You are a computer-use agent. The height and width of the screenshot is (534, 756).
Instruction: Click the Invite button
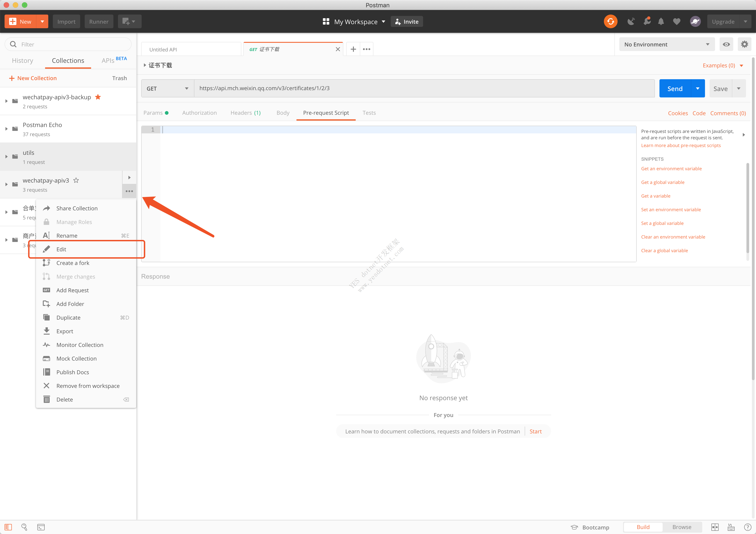coord(407,21)
